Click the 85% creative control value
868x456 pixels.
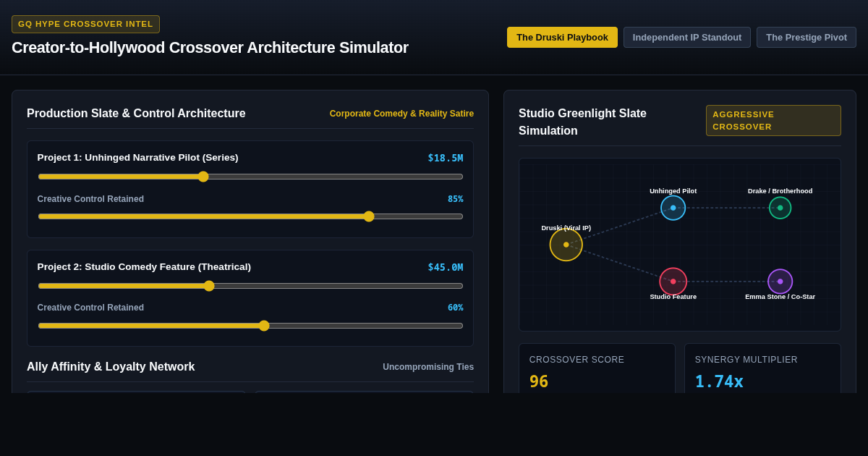(x=455, y=199)
